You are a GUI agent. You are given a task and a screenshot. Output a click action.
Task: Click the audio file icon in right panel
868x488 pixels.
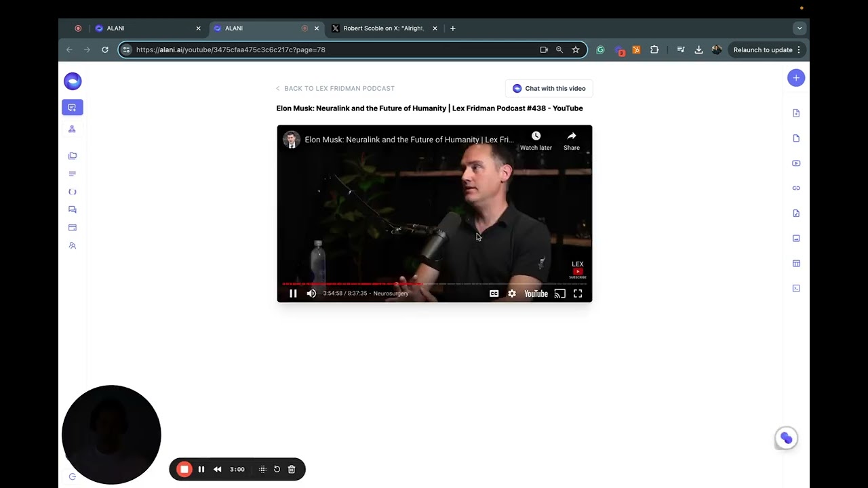click(x=796, y=213)
